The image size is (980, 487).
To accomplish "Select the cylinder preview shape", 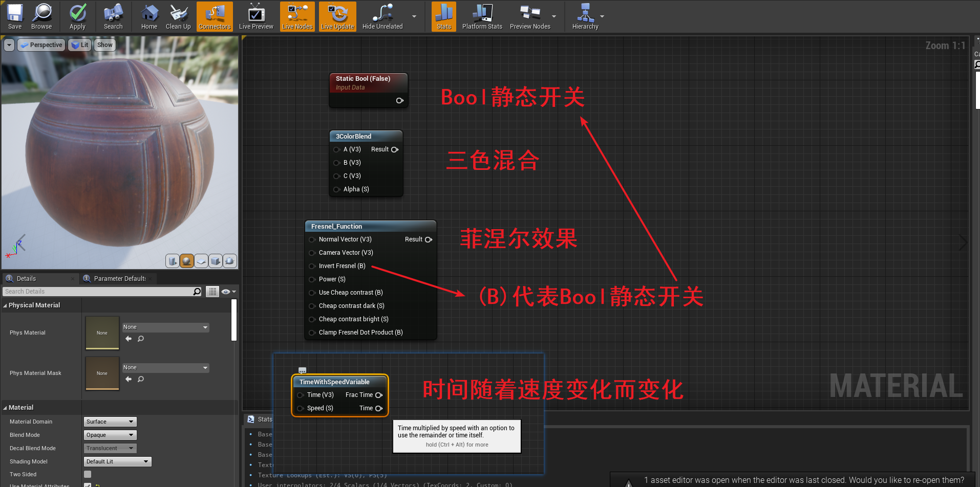I will point(173,261).
